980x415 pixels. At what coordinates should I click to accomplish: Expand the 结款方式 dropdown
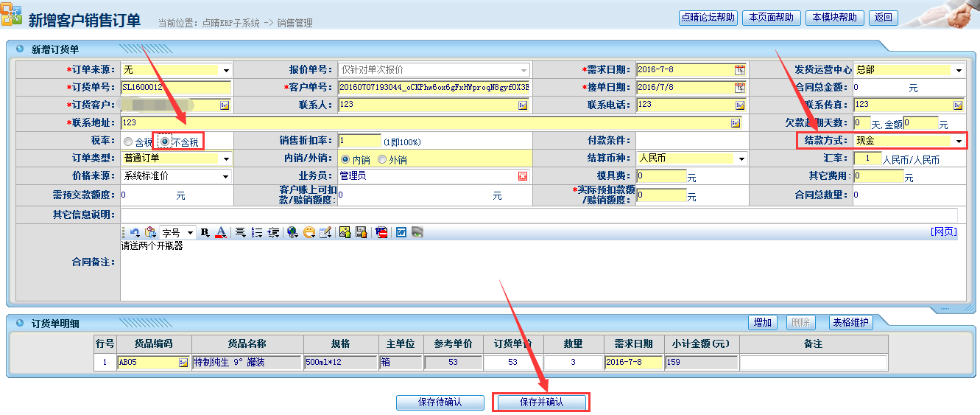click(x=959, y=141)
